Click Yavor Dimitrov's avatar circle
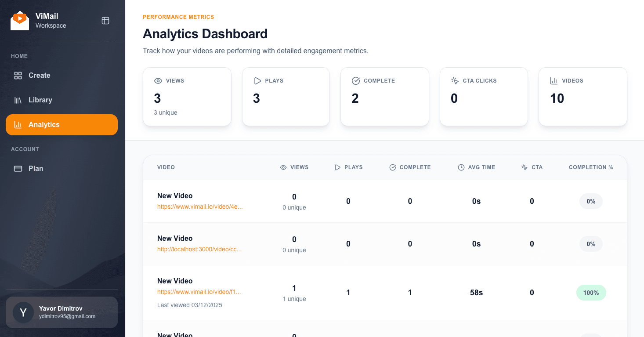644x337 pixels. pos(23,312)
